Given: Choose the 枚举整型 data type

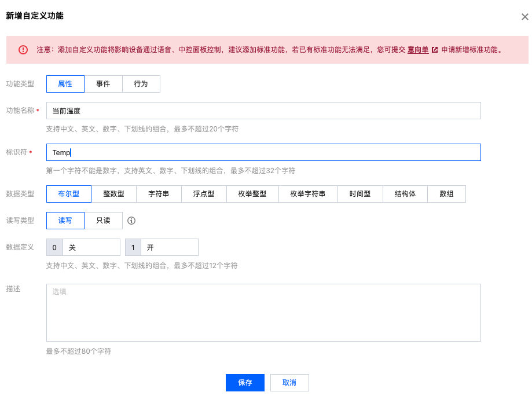Looking at the screenshot, I should pos(252,194).
